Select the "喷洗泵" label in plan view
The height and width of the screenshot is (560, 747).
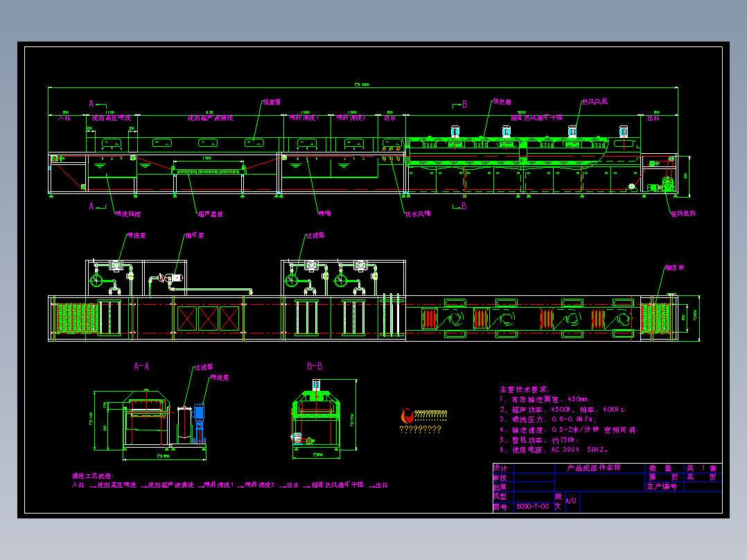[137, 236]
